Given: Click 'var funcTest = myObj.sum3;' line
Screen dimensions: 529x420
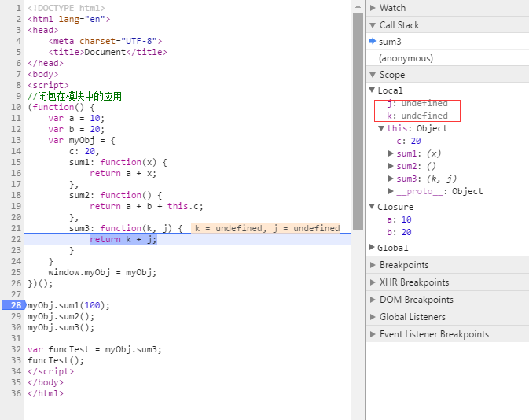Looking at the screenshot, I should [94, 349].
